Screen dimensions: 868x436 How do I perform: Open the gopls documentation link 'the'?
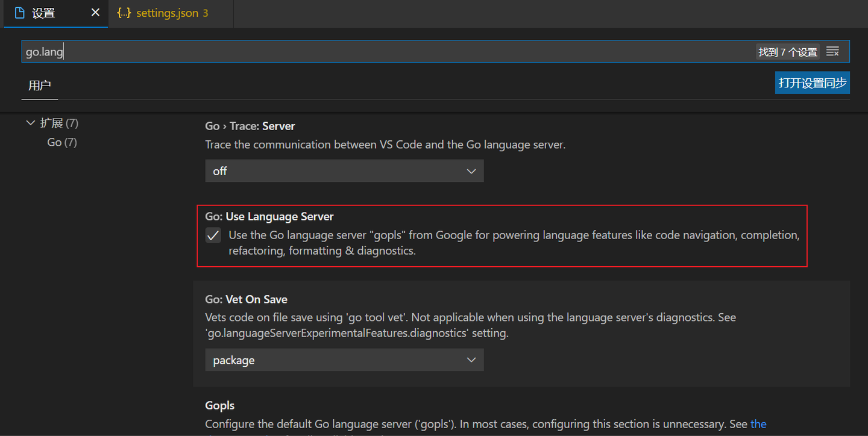pyautogui.click(x=758, y=423)
